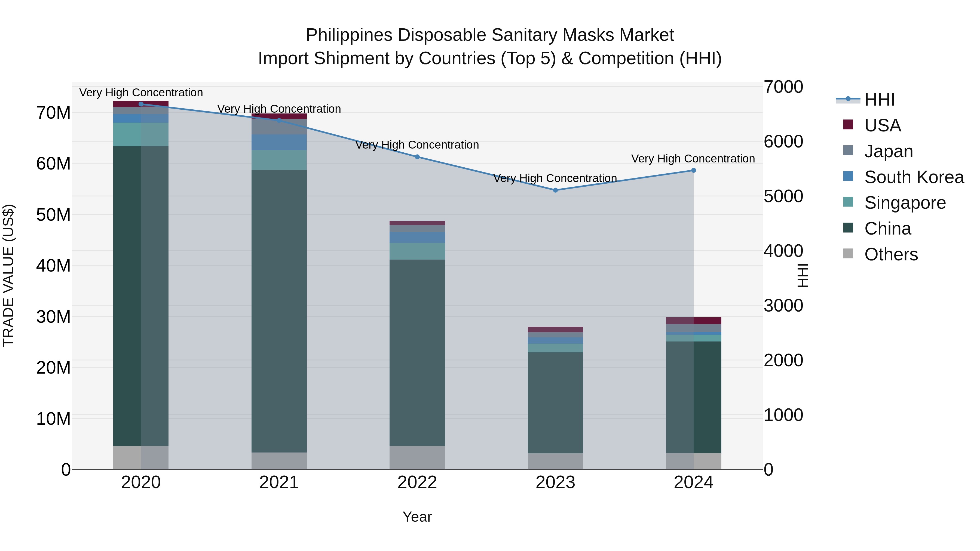Click the China segment of the 2023 bar
The image size is (980, 551).
(555, 403)
